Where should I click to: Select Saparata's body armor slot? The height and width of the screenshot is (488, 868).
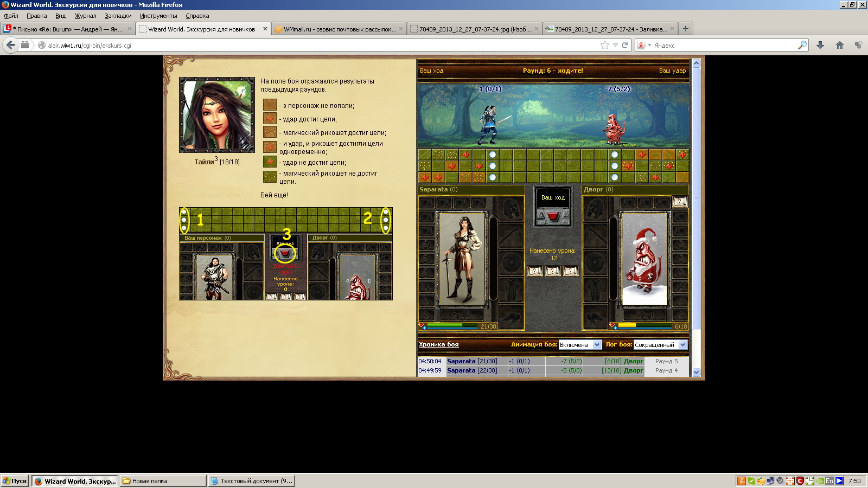(511, 290)
